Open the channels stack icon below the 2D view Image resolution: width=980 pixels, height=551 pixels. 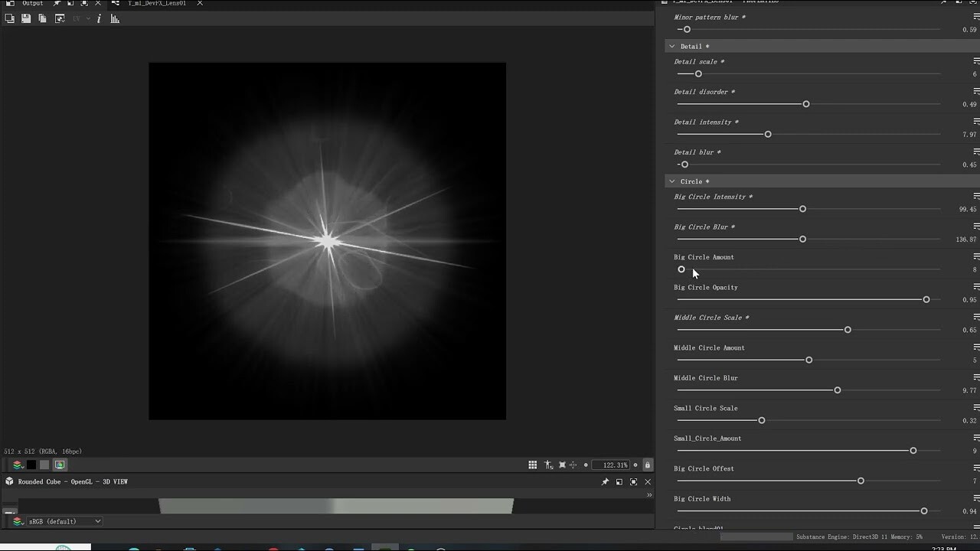(x=17, y=465)
